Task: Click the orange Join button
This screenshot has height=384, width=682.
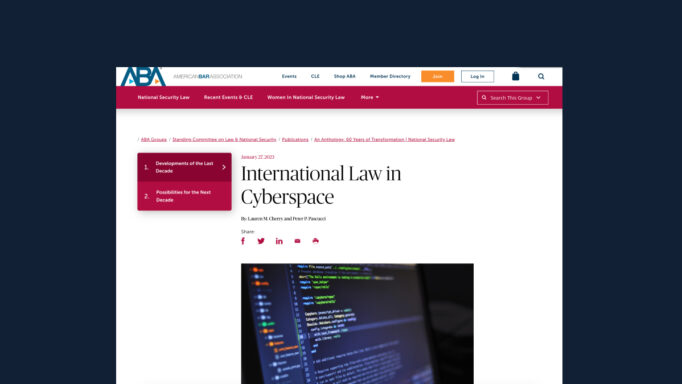Action: 438,77
